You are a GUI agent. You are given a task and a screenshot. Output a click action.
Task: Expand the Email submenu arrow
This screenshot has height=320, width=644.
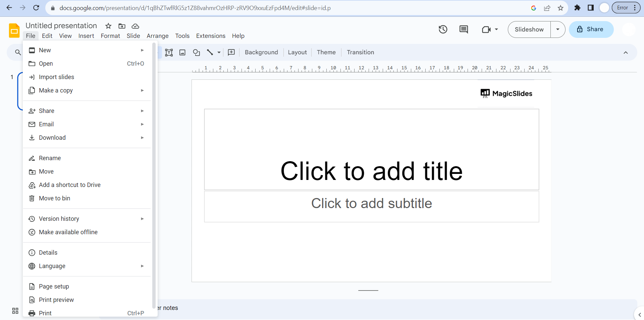tap(142, 124)
